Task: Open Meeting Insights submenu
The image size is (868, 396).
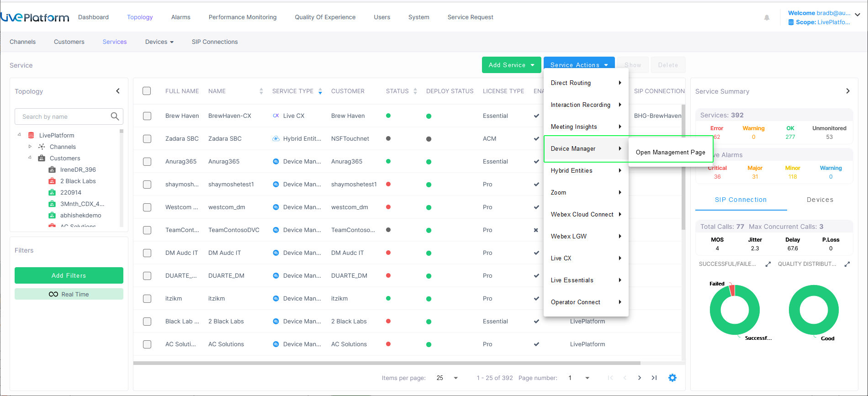Action: (x=586, y=127)
